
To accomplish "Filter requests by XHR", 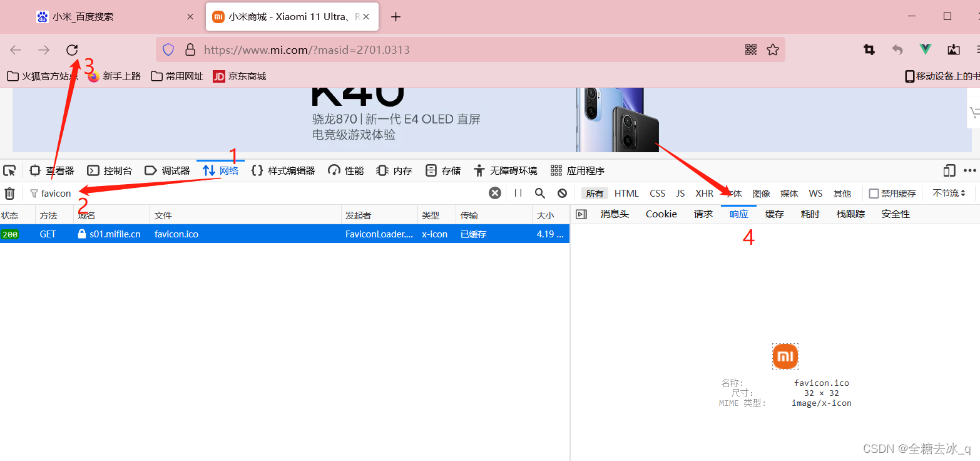I will coord(705,194).
